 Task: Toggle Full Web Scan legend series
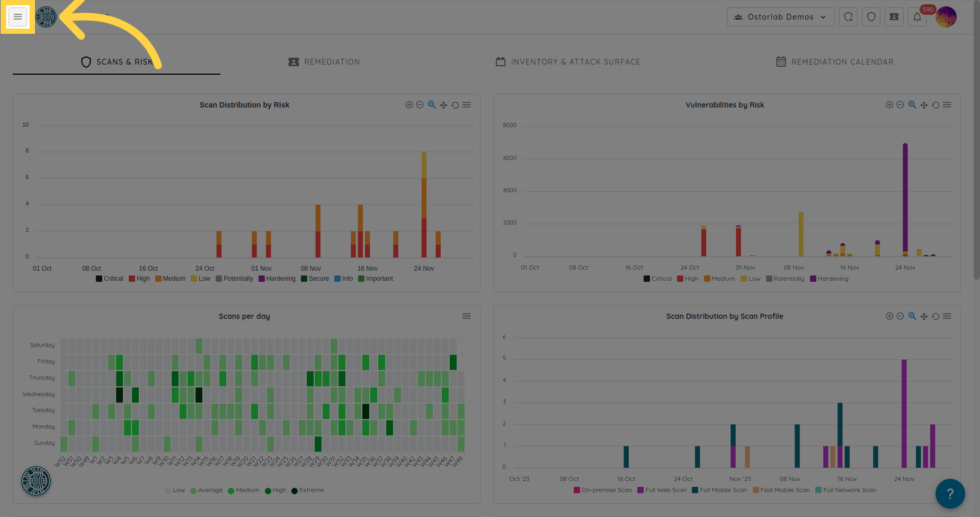662,490
